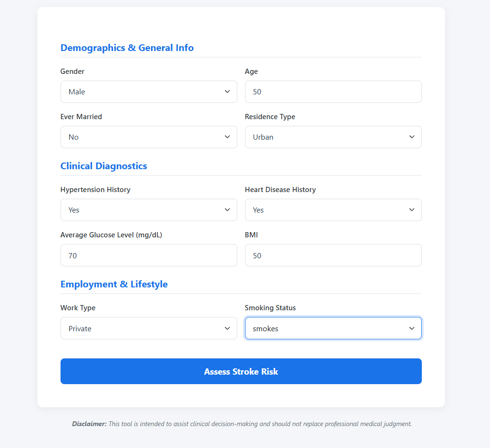Click the chevron arrow in Work Type field
This screenshot has width=490, height=448.
pos(227,328)
